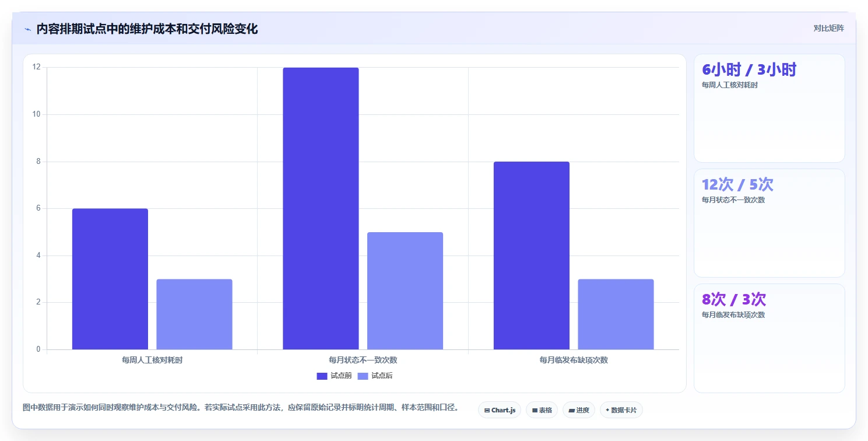This screenshot has height=441, width=868.
Task: Click the x-axis label 每月状态不一致次数
Action: (x=363, y=360)
